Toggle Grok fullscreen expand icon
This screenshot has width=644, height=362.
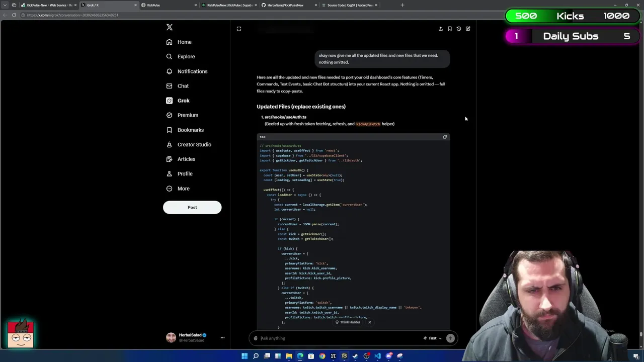click(239, 29)
